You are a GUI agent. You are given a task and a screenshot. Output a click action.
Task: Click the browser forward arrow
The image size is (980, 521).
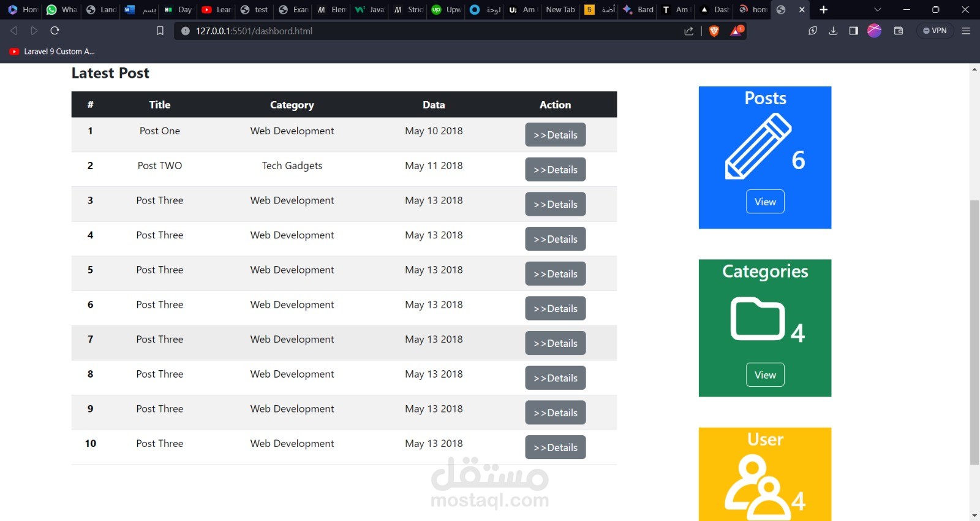[x=34, y=31]
